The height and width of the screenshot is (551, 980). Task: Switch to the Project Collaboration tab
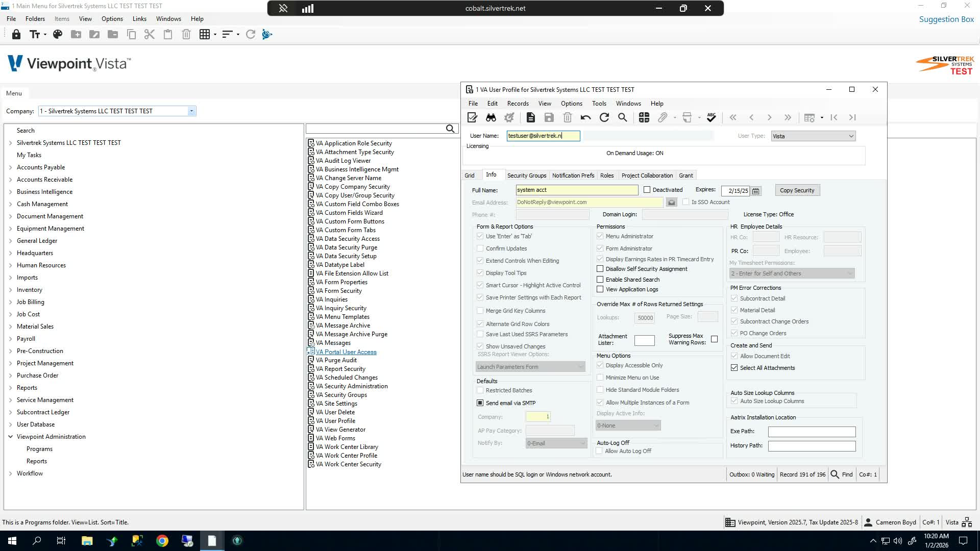pyautogui.click(x=647, y=176)
